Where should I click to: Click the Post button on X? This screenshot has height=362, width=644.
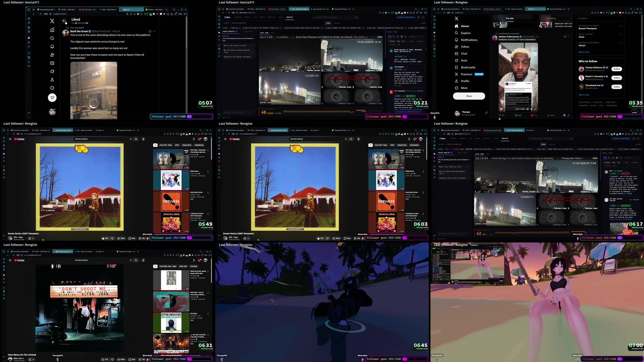point(469,96)
